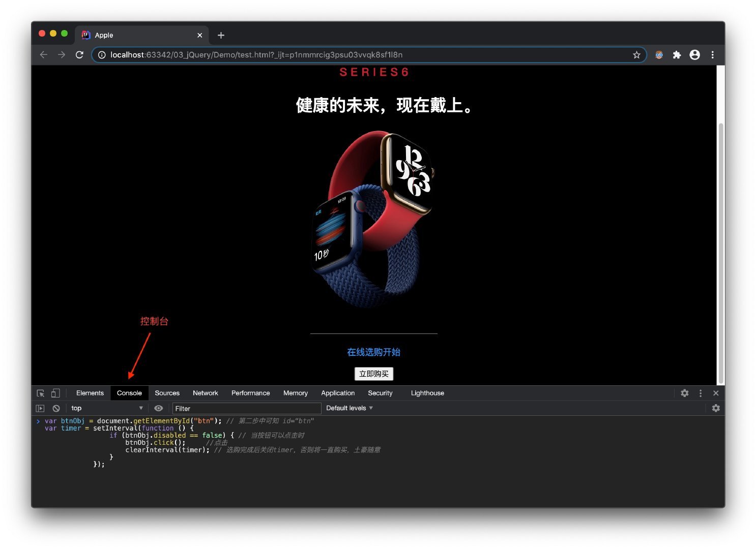Select the Apple browser tab

[x=142, y=35]
